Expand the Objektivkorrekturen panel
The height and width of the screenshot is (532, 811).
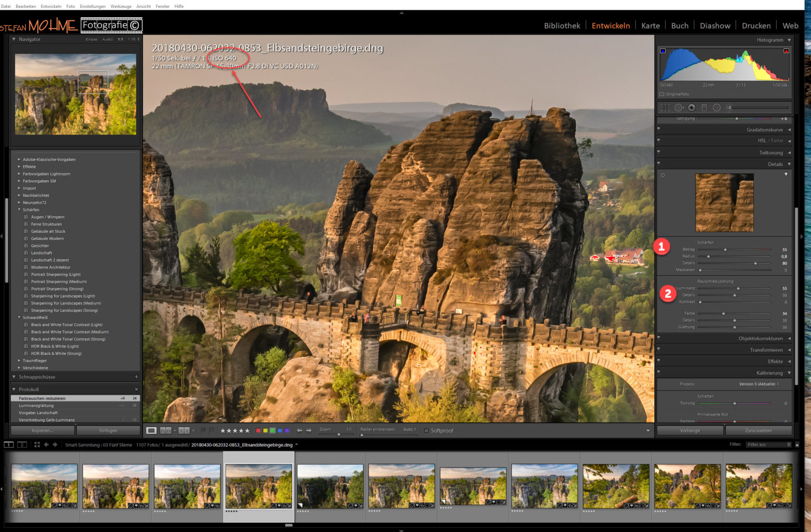point(789,339)
